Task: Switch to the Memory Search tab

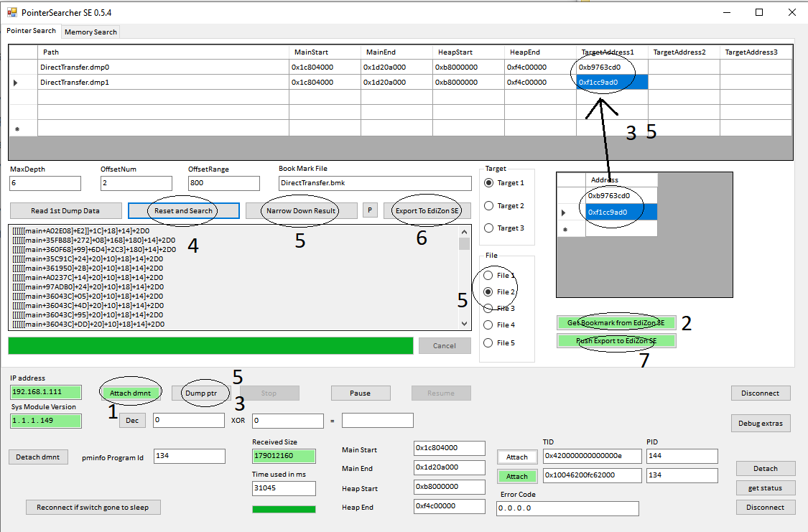Action: pos(90,32)
